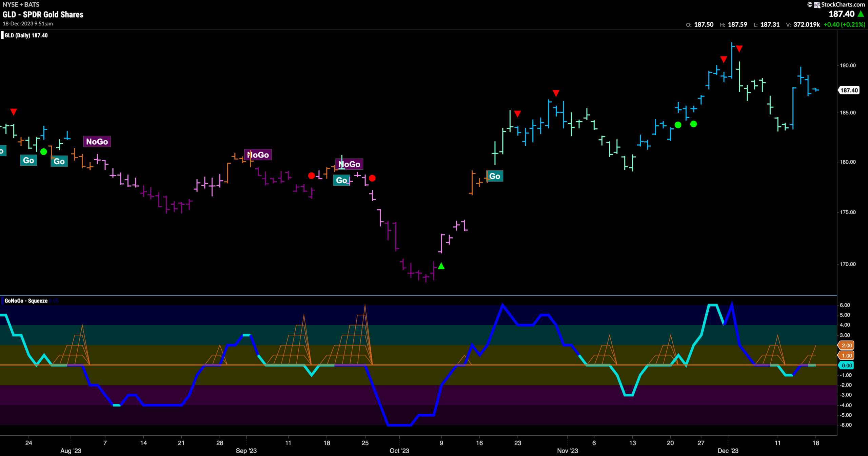
Task: Click the Sep '23 month label
Action: pyautogui.click(x=246, y=451)
